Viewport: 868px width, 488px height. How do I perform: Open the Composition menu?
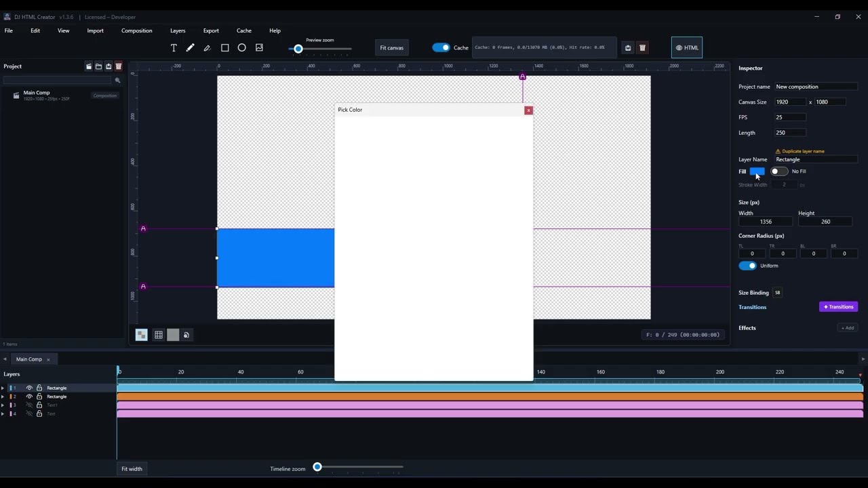137,30
